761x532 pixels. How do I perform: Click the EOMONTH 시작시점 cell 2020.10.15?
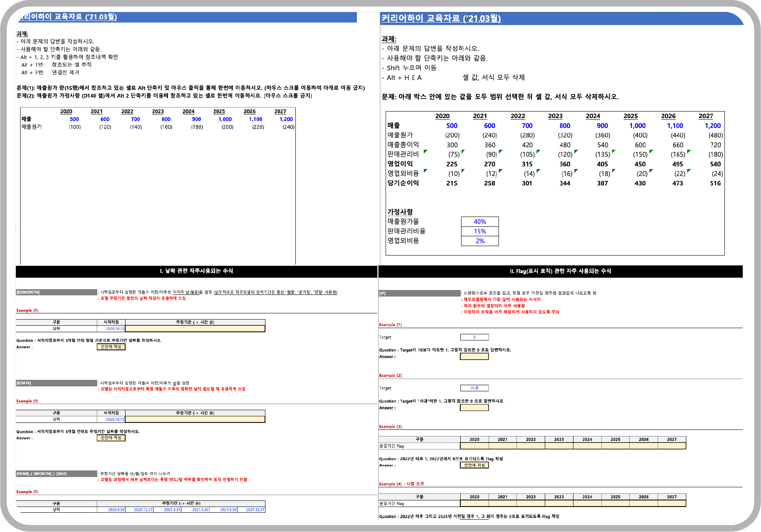(x=111, y=329)
